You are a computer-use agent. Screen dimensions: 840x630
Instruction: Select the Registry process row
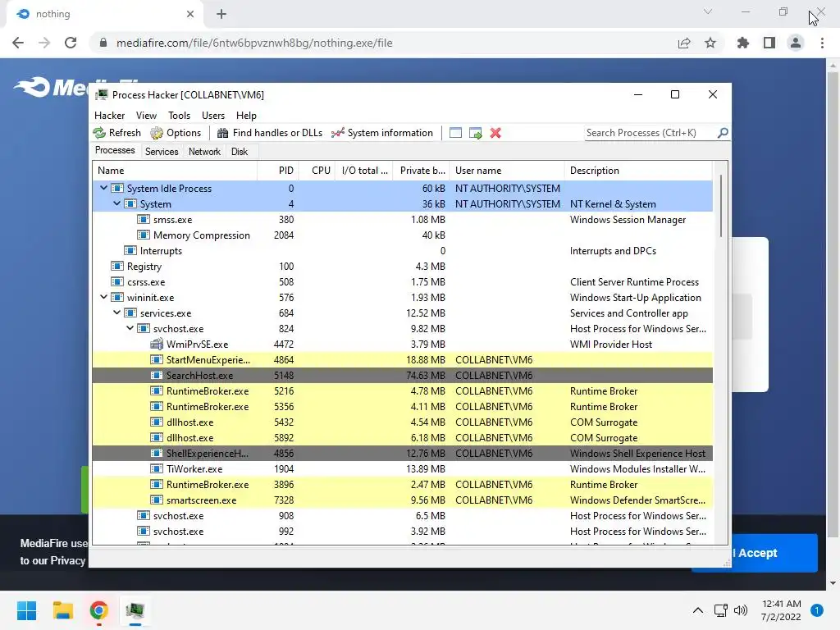tap(402, 267)
